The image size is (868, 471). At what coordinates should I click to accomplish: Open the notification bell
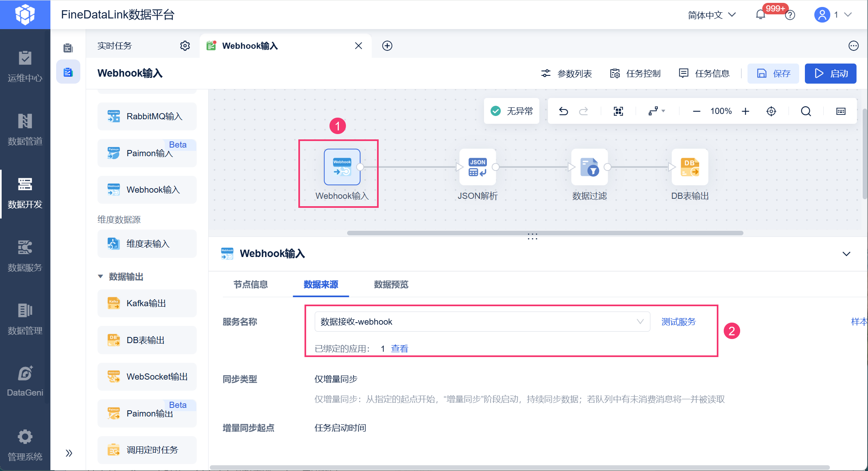(761, 15)
